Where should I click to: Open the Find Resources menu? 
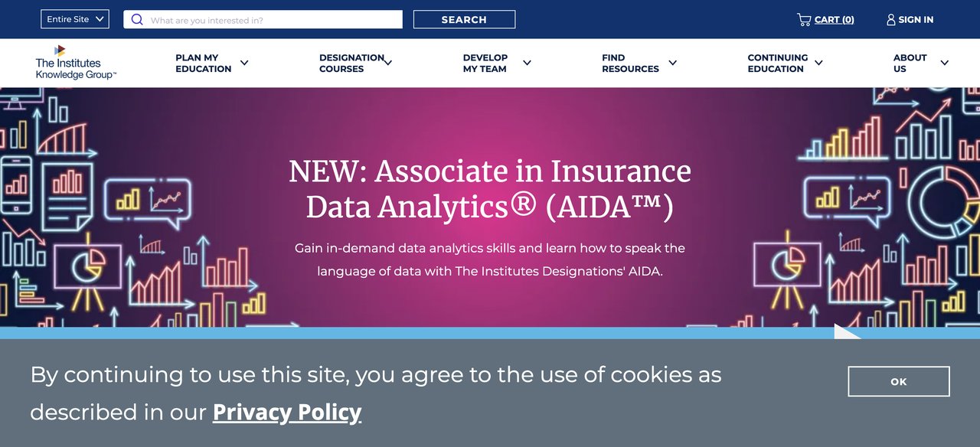[630, 63]
